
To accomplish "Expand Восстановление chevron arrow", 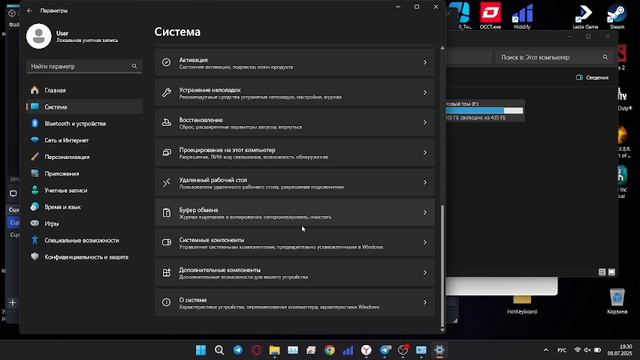I will (x=425, y=122).
